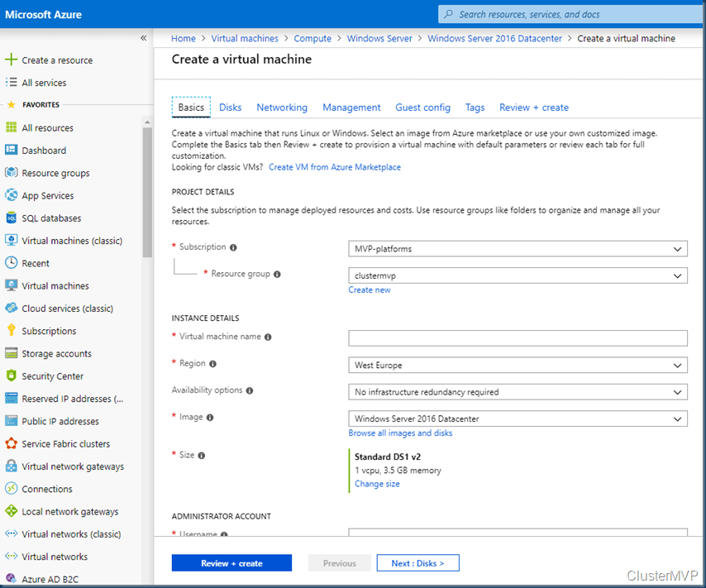
Task: Show info tooltip for Availability options
Action: [250, 390]
